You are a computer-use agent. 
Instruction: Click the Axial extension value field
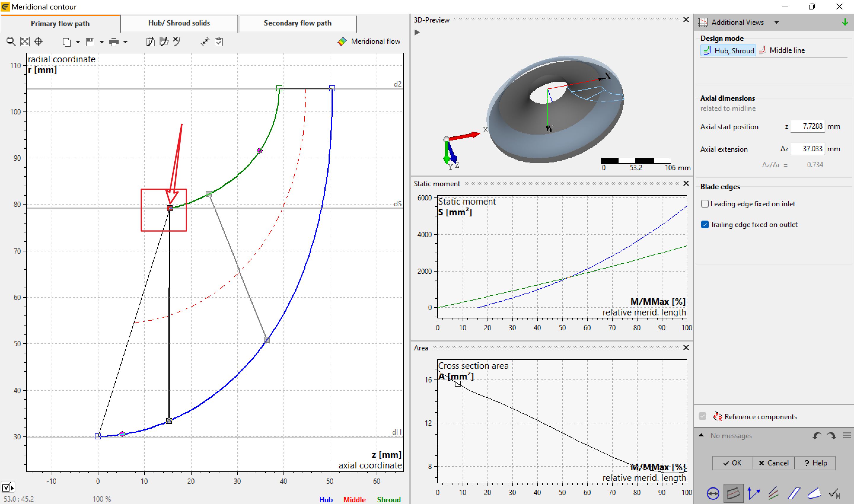(807, 149)
